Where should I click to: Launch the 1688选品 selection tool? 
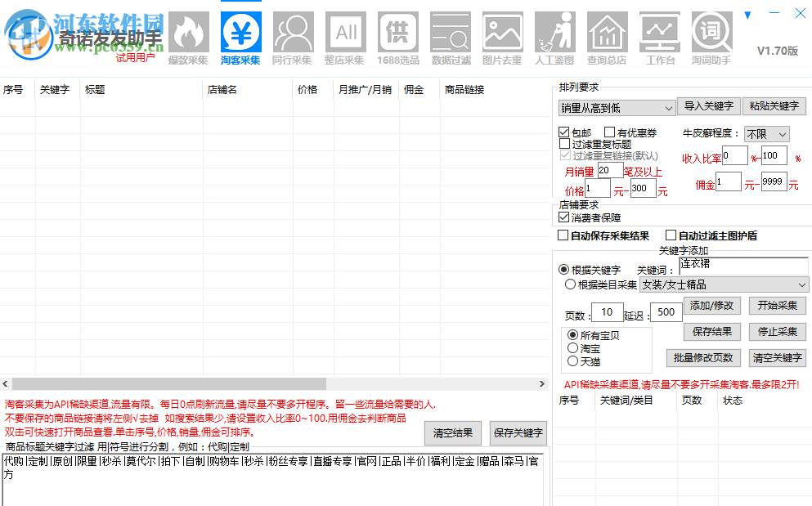[x=398, y=31]
